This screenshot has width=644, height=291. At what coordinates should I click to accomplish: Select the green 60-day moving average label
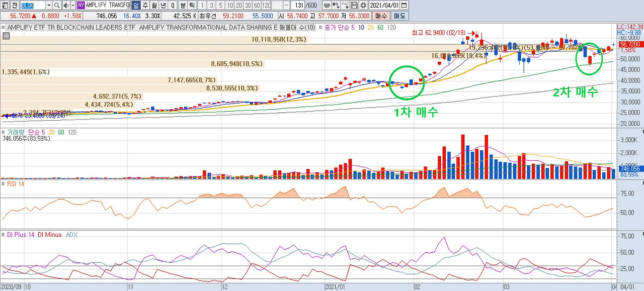[x=381, y=27]
